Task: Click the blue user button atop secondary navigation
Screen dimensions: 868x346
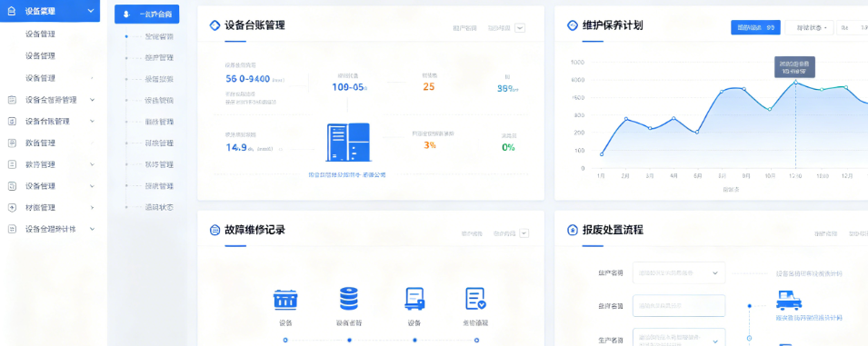Action: (146, 15)
